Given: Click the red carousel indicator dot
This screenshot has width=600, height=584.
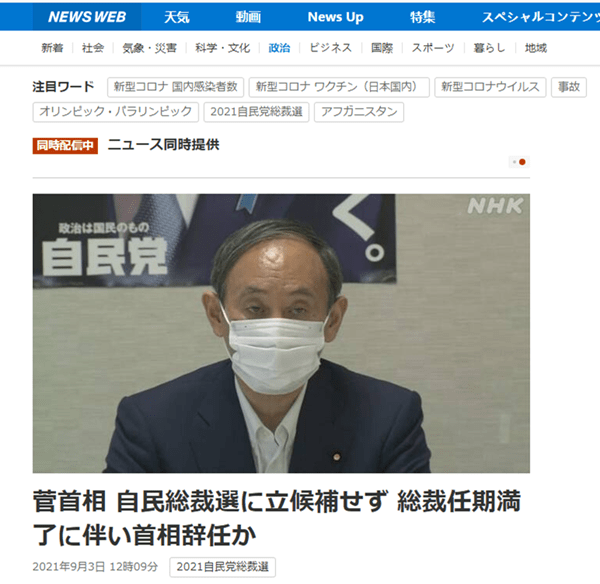Looking at the screenshot, I should (x=522, y=162).
